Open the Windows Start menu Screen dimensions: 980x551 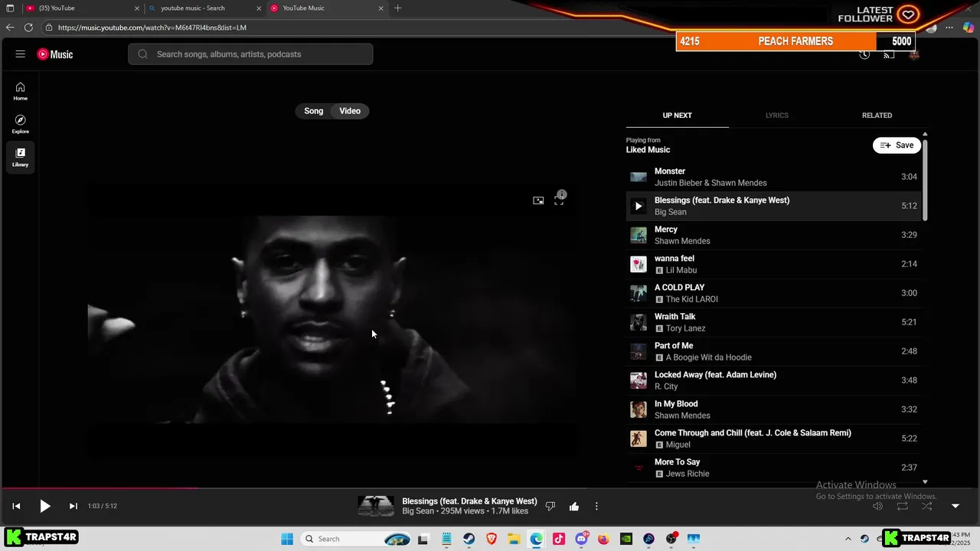tap(287, 539)
